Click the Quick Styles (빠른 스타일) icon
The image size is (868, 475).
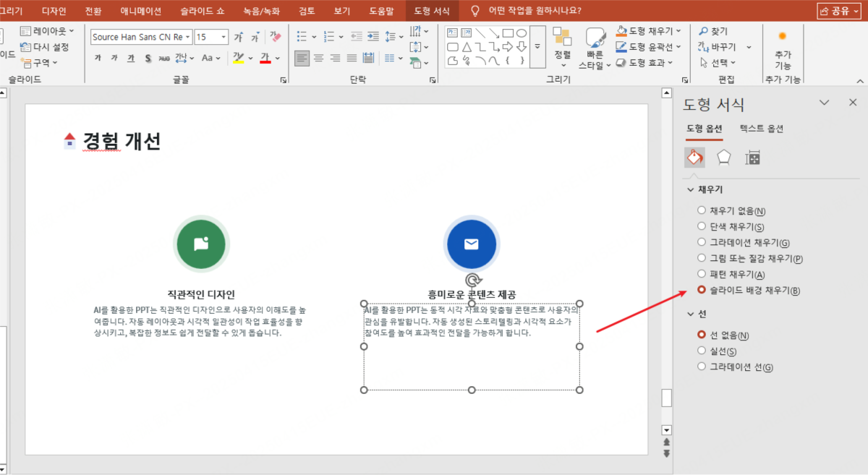point(595,48)
